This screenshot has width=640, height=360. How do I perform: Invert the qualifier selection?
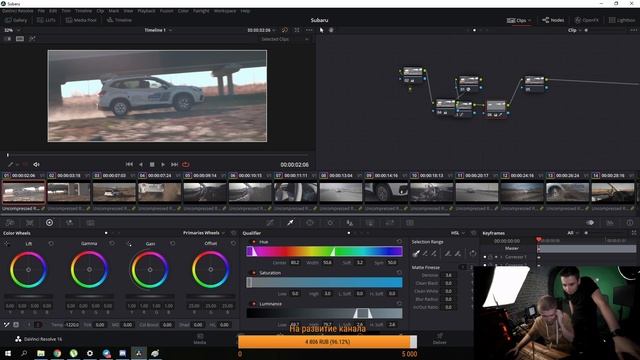click(x=473, y=253)
